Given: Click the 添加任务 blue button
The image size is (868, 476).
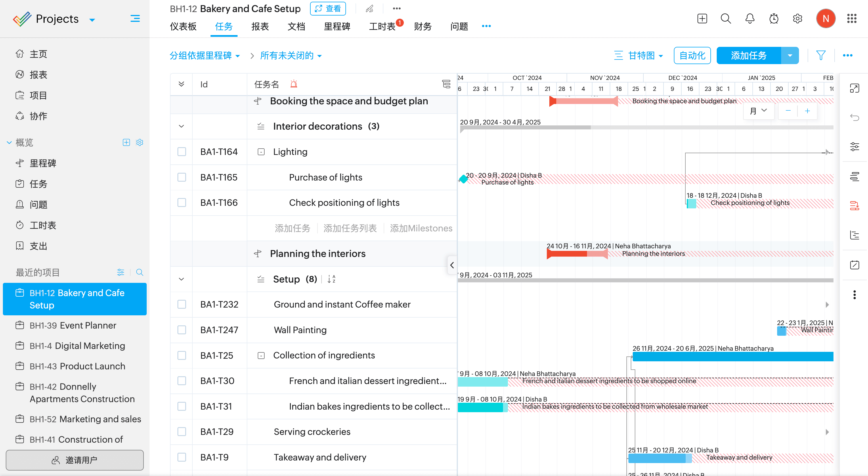Looking at the screenshot, I should [748, 55].
